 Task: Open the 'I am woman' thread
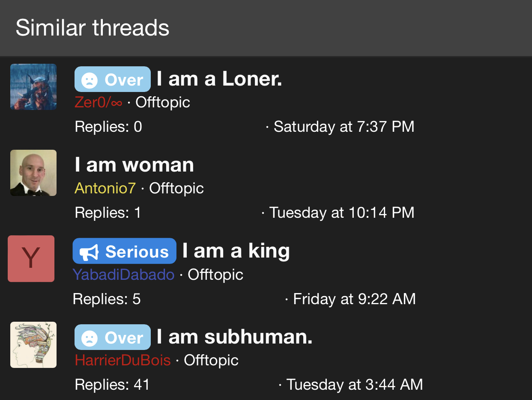click(x=134, y=165)
